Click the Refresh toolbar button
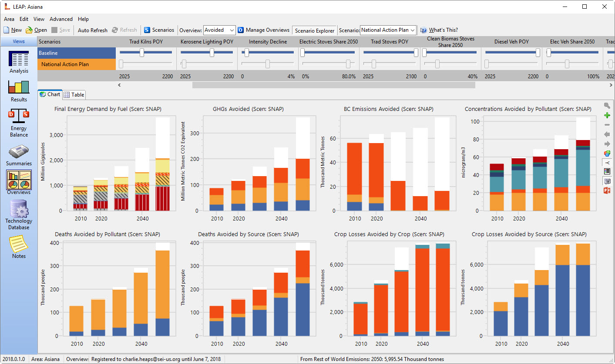This screenshot has width=615, height=364. (x=124, y=30)
